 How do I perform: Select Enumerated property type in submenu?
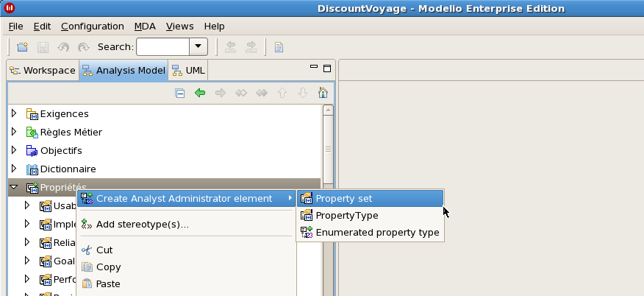tap(370, 232)
